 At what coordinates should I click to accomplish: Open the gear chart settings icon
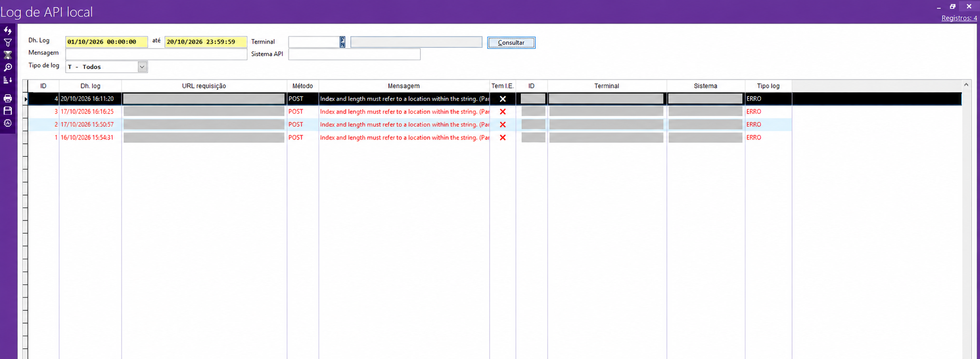pyautogui.click(x=8, y=123)
